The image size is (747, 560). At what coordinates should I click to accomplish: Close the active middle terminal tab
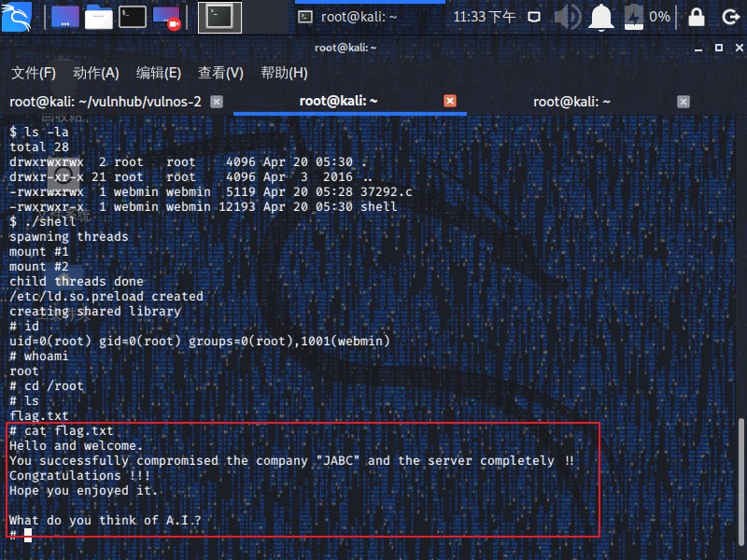pyautogui.click(x=450, y=101)
